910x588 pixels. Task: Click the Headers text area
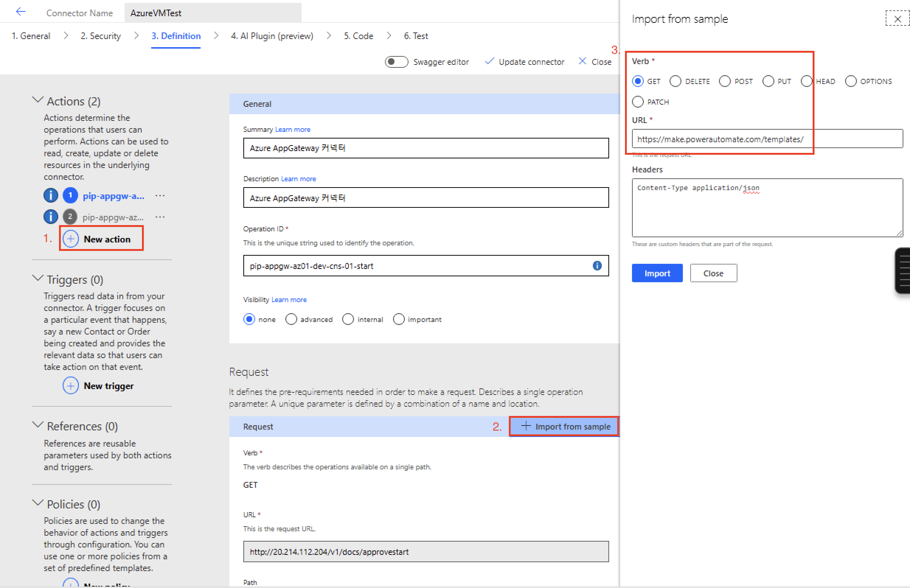(767, 208)
